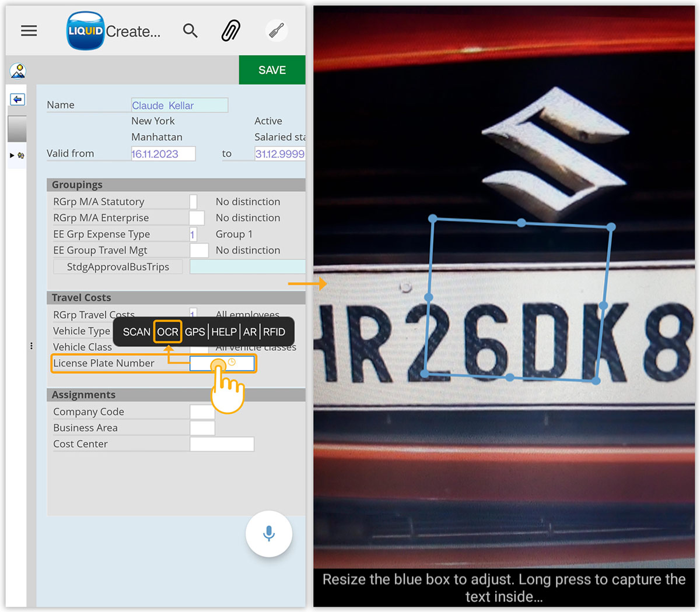Click the Liquid UI logo
This screenshot has height=612, width=700.
(x=86, y=31)
